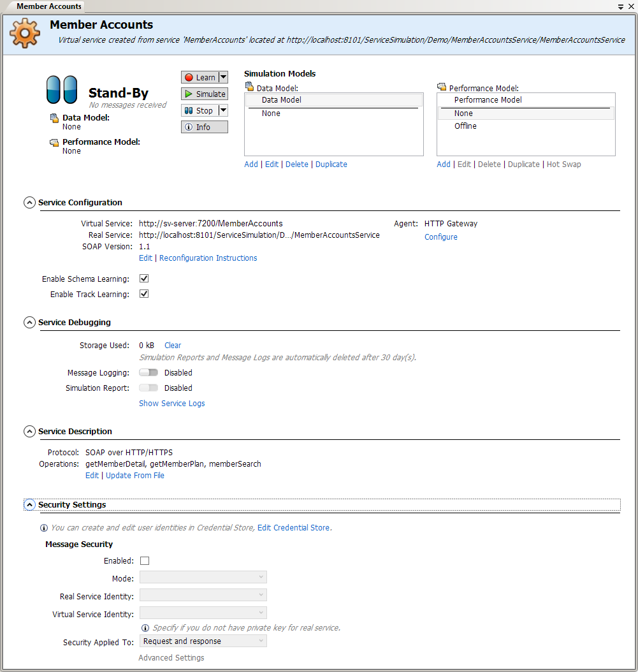638x672 pixels.
Task: Open the tab list dropdown arrow icon
Action: 620,6
